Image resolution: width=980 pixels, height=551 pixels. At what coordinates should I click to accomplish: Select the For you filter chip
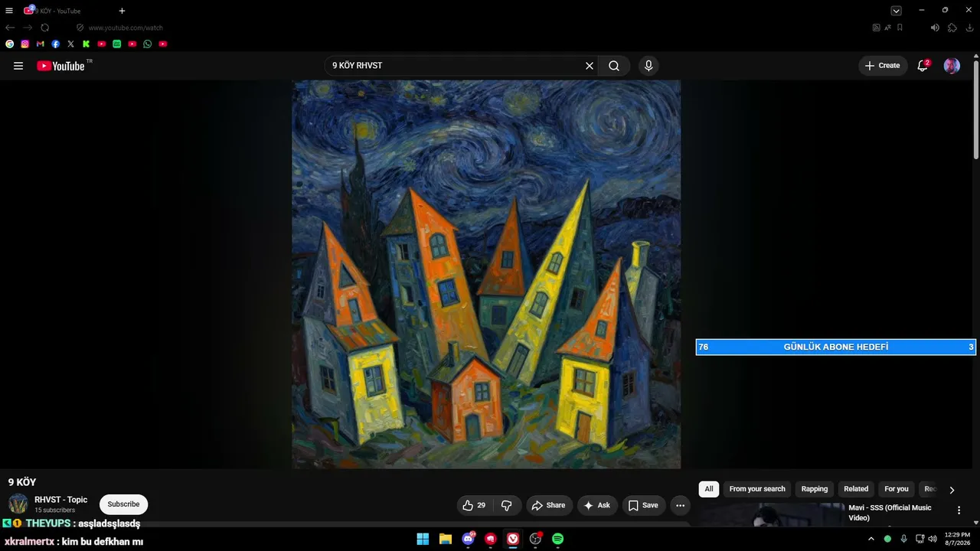[897, 489]
